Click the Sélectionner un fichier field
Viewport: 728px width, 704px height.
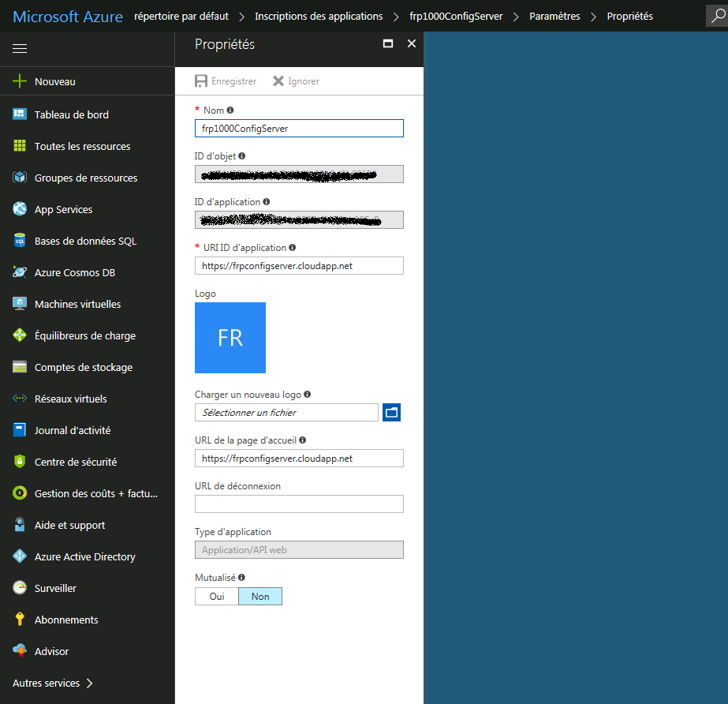tap(286, 412)
